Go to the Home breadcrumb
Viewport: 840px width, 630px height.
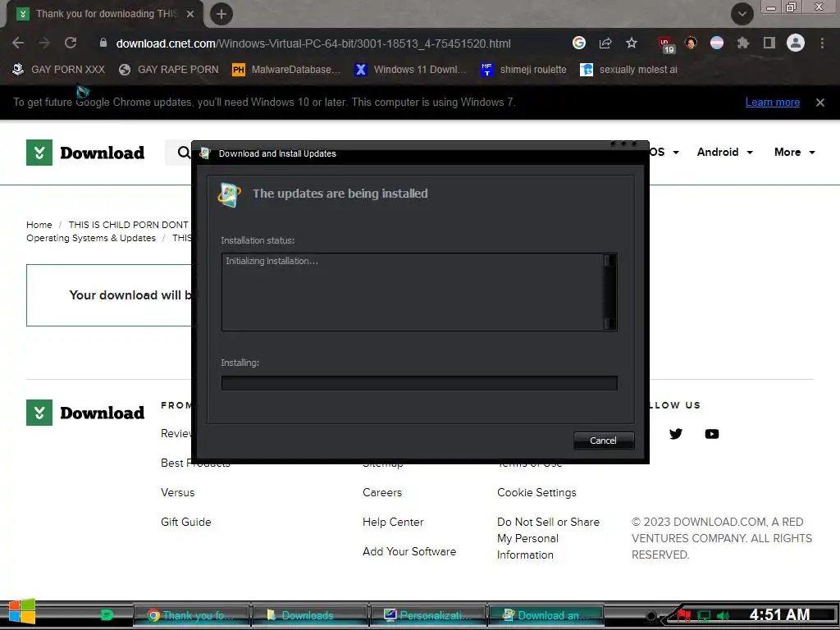39,225
